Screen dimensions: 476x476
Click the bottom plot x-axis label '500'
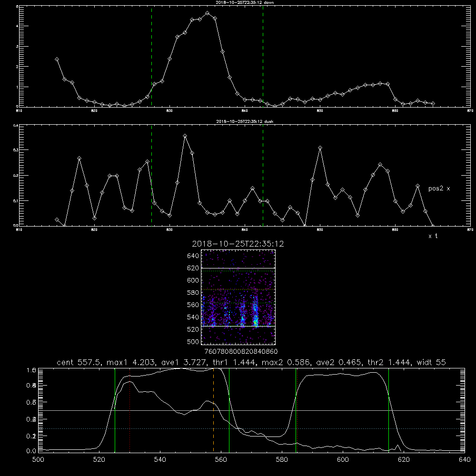[x=38, y=460]
